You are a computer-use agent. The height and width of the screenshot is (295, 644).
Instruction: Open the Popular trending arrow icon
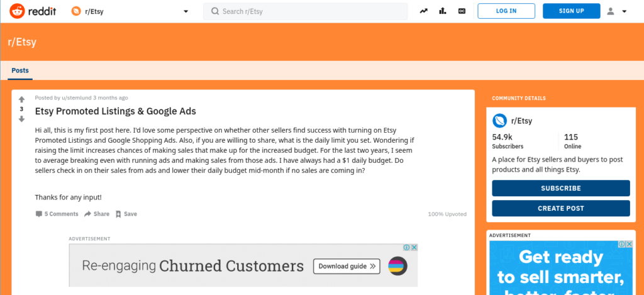423,11
